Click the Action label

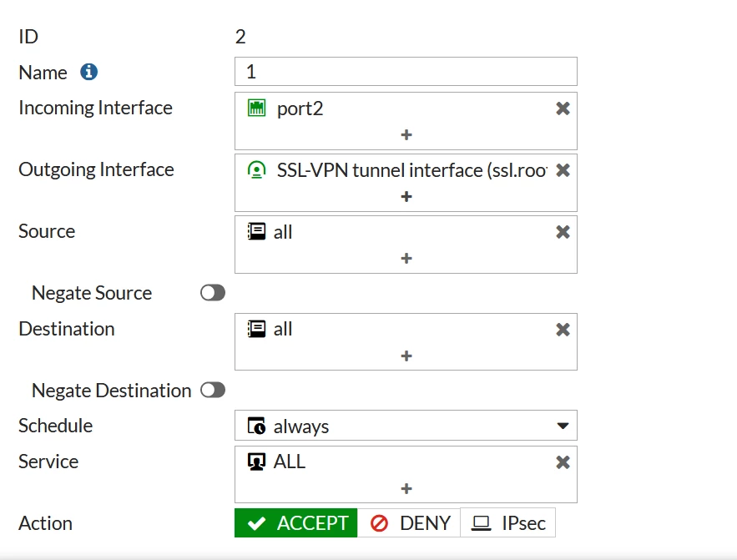(46, 523)
